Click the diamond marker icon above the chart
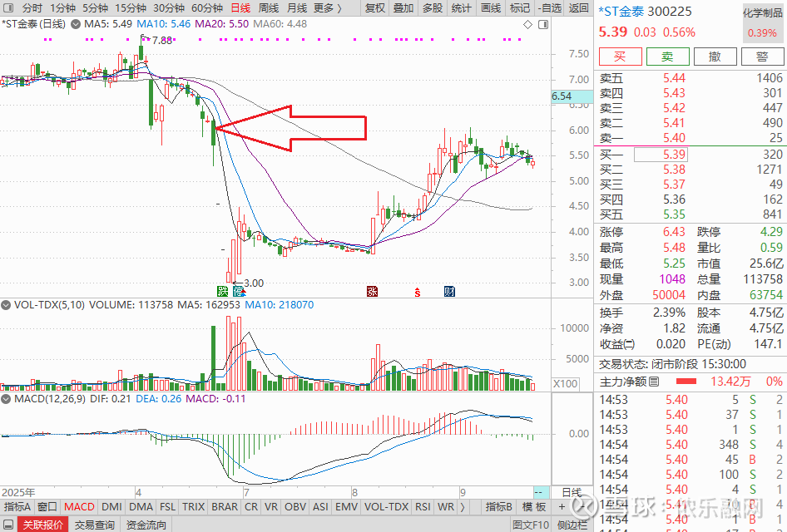787x532 pixels. pyautogui.click(x=527, y=25)
